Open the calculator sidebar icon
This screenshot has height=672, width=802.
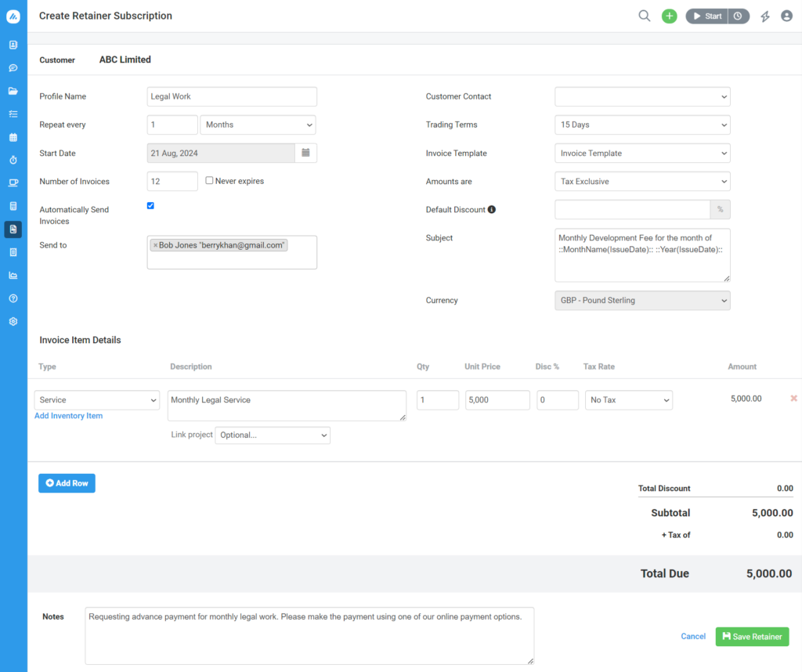[x=13, y=206]
